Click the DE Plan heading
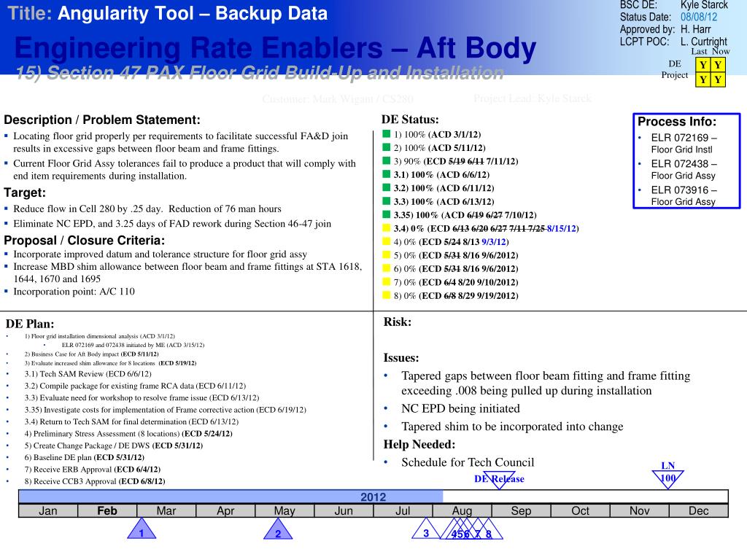Viewport: 747px width, 560px height. click(30, 324)
